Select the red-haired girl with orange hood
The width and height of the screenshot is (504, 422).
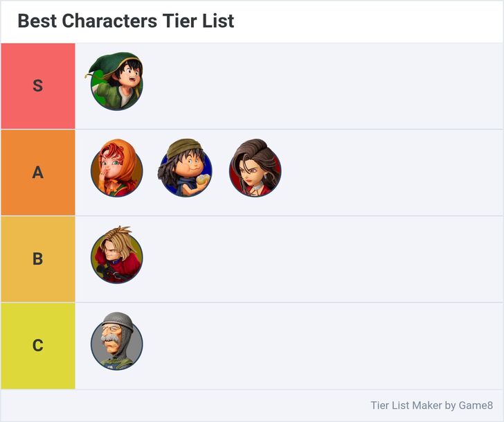pyautogui.click(x=116, y=170)
